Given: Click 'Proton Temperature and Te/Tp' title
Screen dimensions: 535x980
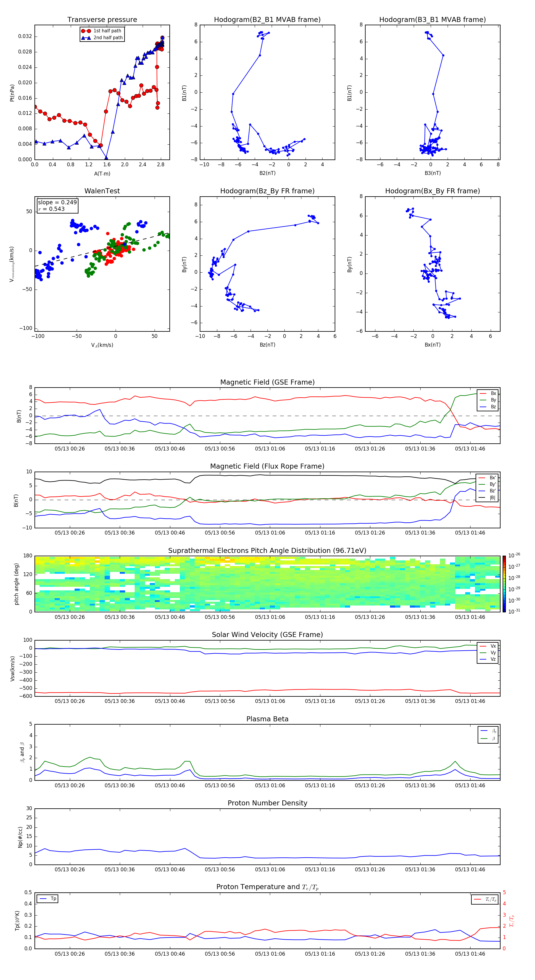Looking at the screenshot, I should click(267, 887).
